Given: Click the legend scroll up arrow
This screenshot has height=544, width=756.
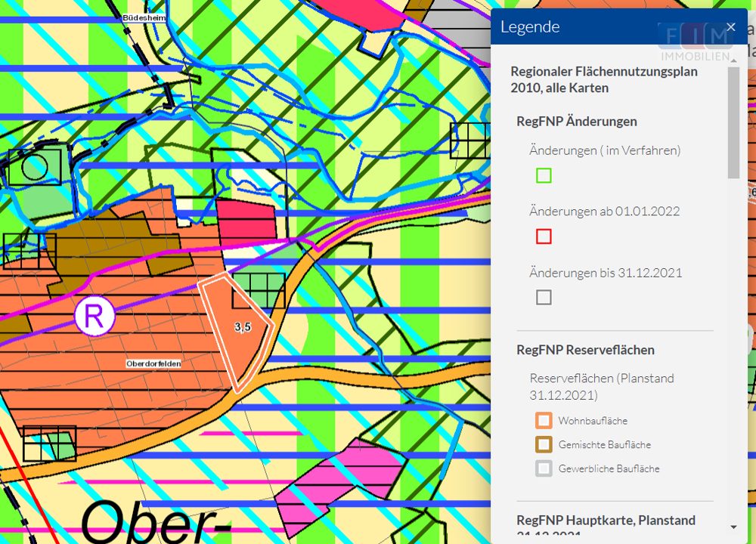Looking at the screenshot, I should [733, 60].
